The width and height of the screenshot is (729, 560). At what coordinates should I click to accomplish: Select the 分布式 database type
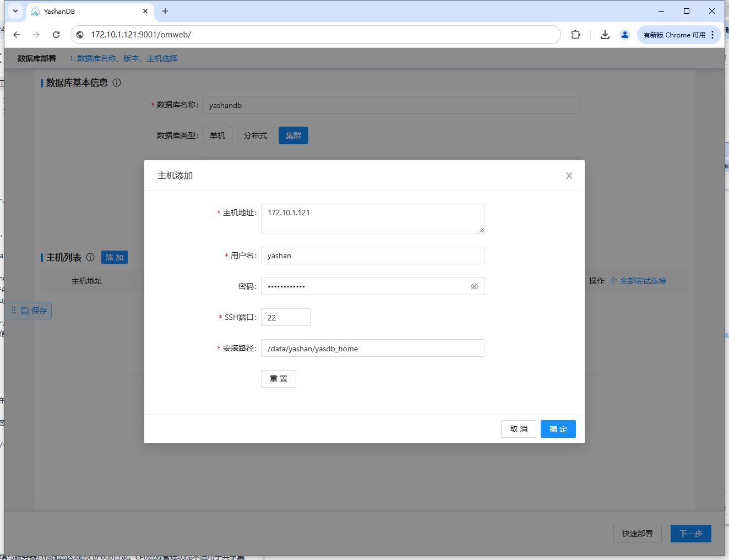pos(255,135)
